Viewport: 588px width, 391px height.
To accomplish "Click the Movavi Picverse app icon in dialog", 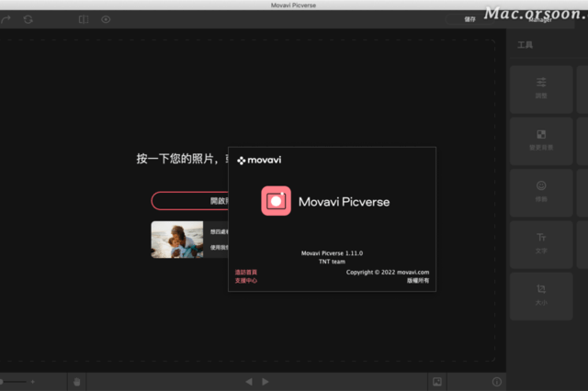I will point(276,201).
